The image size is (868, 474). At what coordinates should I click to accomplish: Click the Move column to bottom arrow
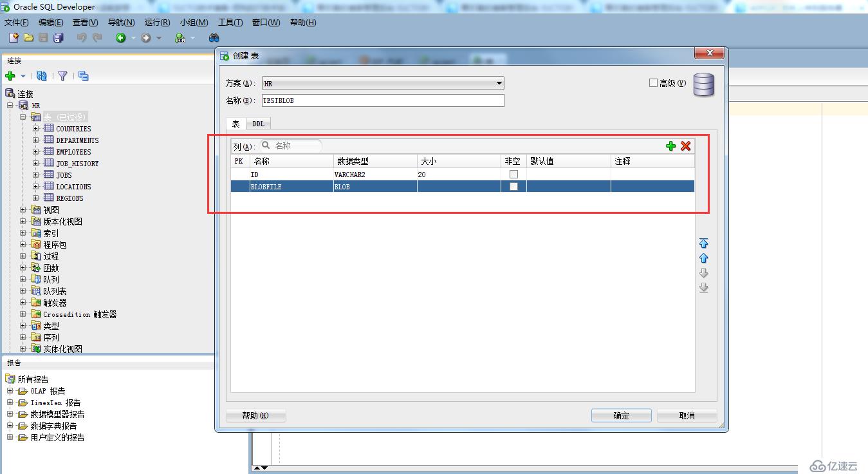pyautogui.click(x=703, y=288)
